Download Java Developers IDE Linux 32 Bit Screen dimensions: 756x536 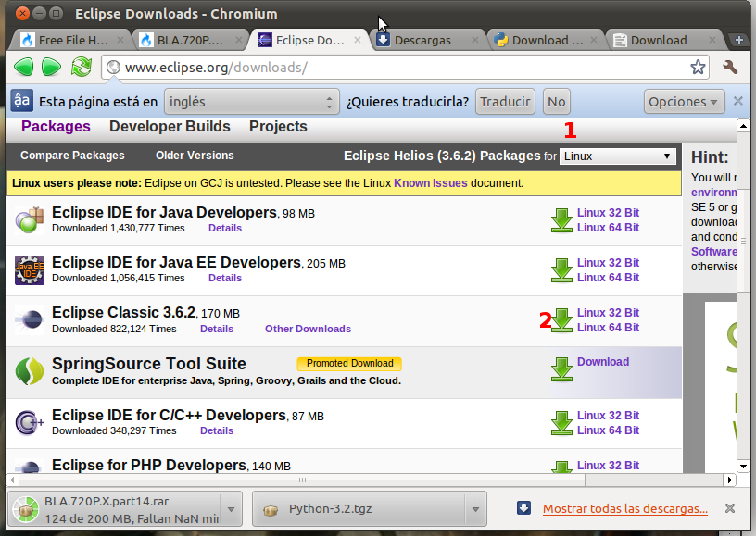pos(608,212)
